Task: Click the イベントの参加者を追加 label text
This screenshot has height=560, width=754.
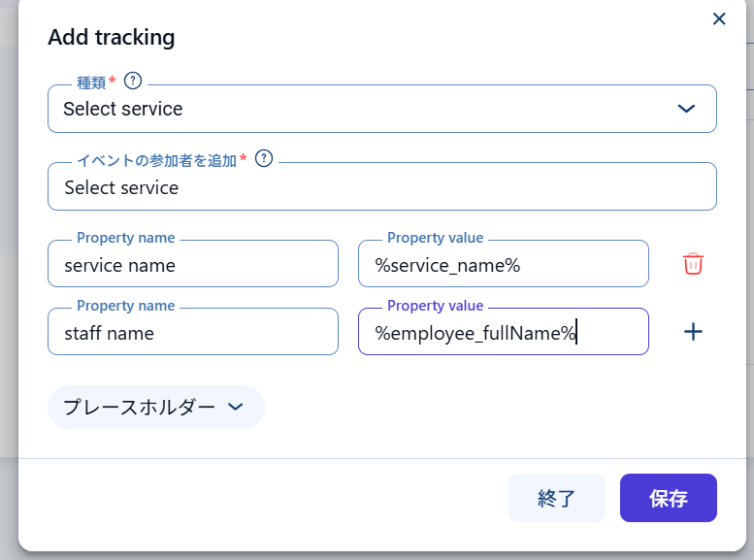Action: tap(156, 160)
